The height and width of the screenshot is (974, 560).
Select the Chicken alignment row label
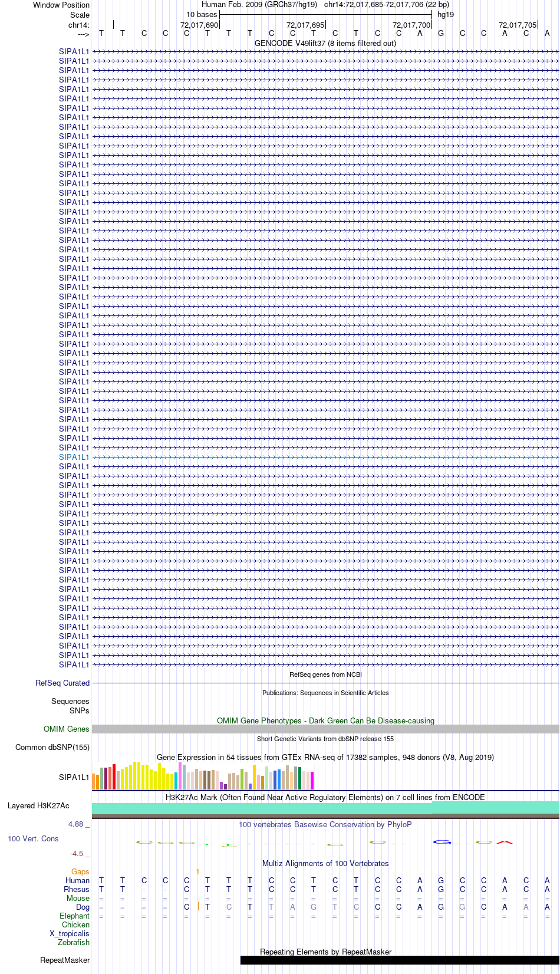point(75,924)
